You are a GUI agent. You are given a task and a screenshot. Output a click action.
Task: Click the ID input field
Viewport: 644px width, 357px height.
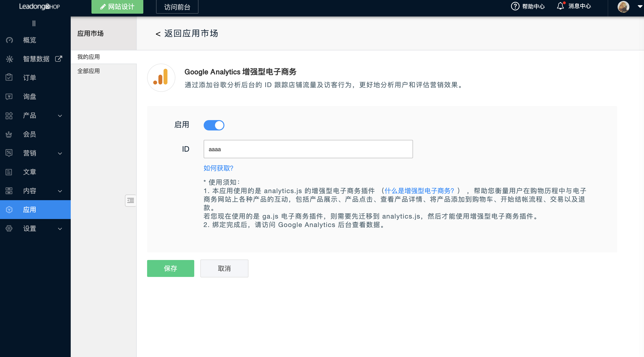coord(308,149)
